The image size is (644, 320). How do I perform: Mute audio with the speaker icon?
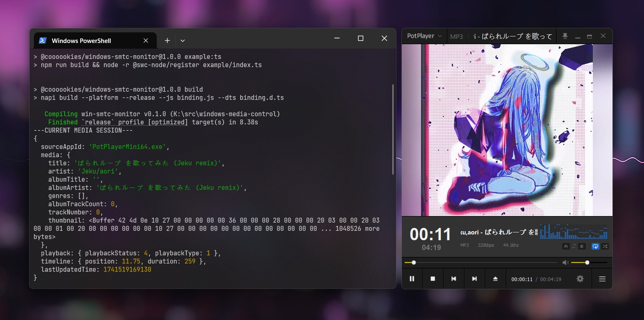565,262
